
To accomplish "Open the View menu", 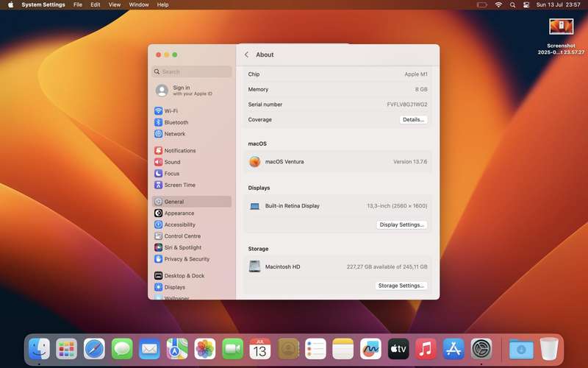I will [x=115, y=4].
